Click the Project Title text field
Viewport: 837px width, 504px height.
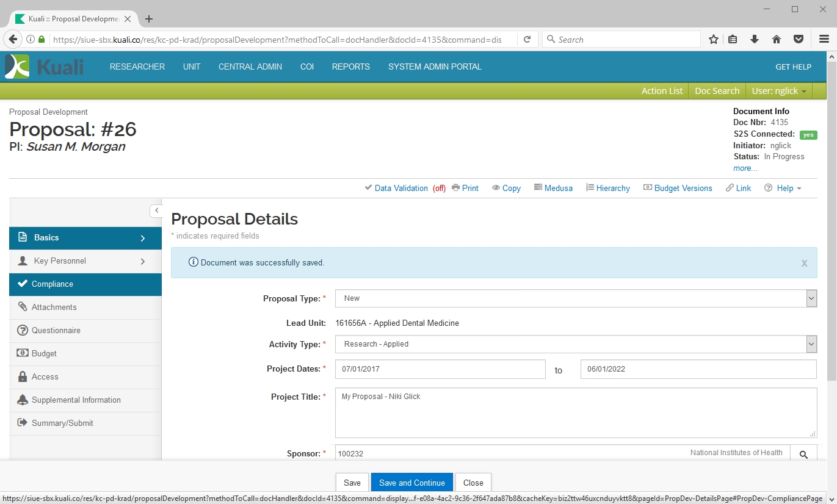click(575, 412)
